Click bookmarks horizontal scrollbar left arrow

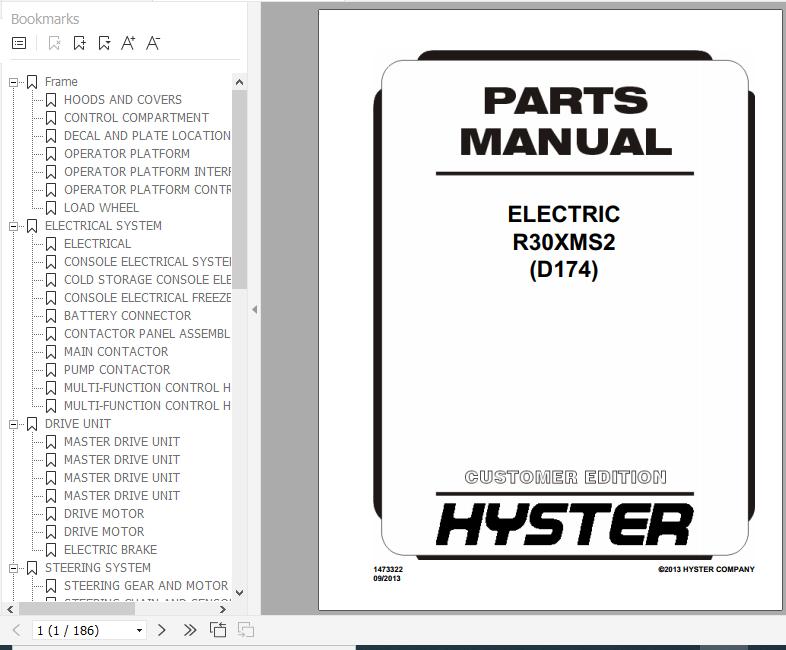[10, 609]
